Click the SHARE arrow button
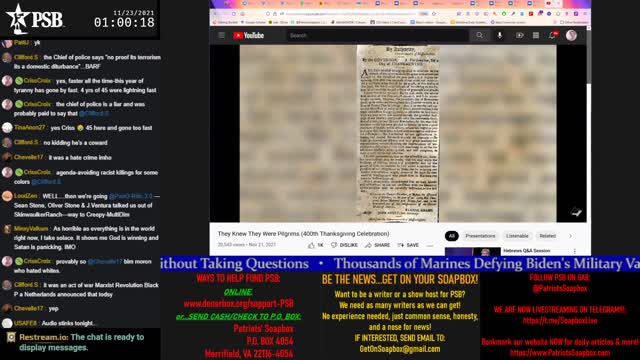Viewport: 640px width, 360px height. click(378, 245)
